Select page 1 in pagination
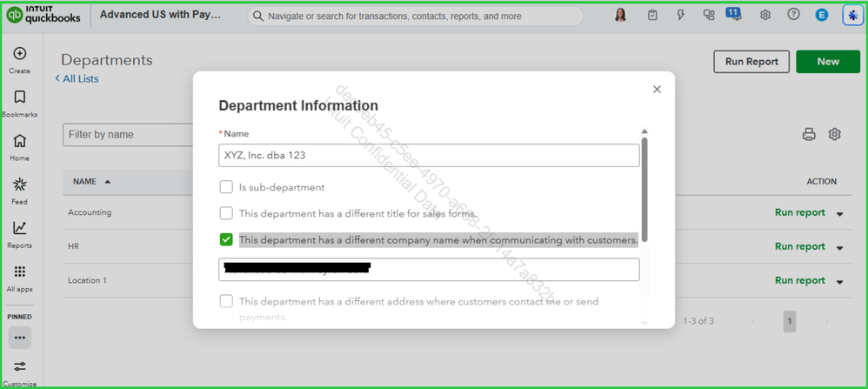This screenshot has width=868, height=389. [x=790, y=321]
